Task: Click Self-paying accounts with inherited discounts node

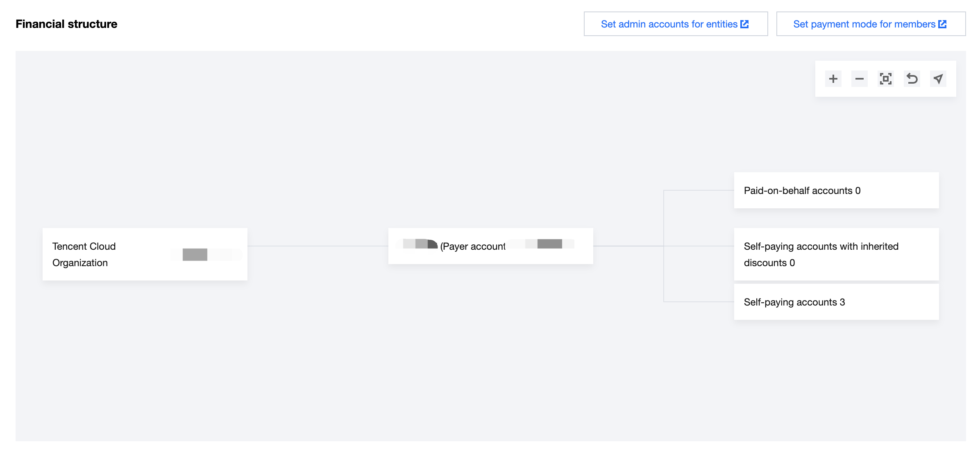Action: 836,254
